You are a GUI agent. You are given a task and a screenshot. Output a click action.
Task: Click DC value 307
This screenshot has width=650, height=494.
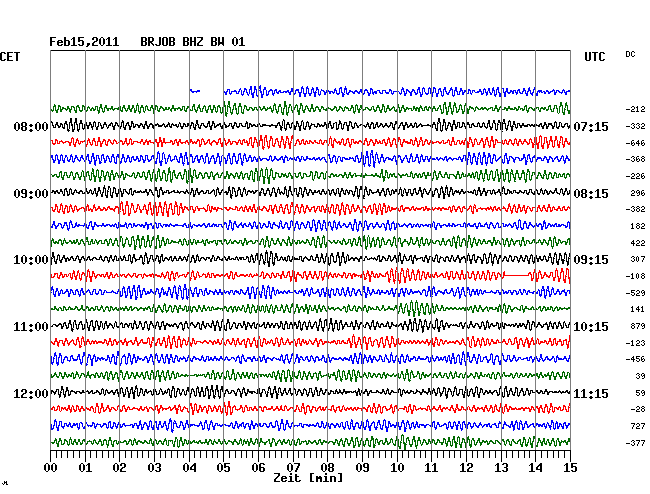coord(638,259)
